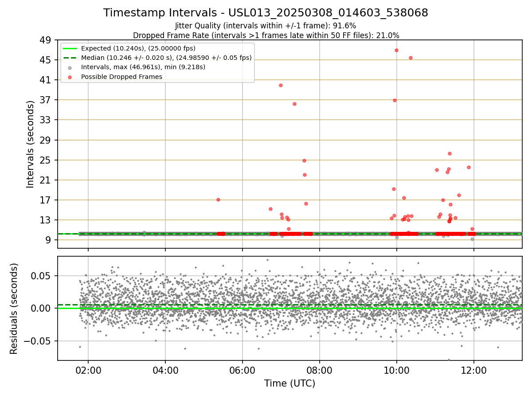Click the chart title 'Timestamp Intervals - USL013_20250308_014603_538068'
The height and width of the screenshot is (399, 532).
tap(266, 13)
